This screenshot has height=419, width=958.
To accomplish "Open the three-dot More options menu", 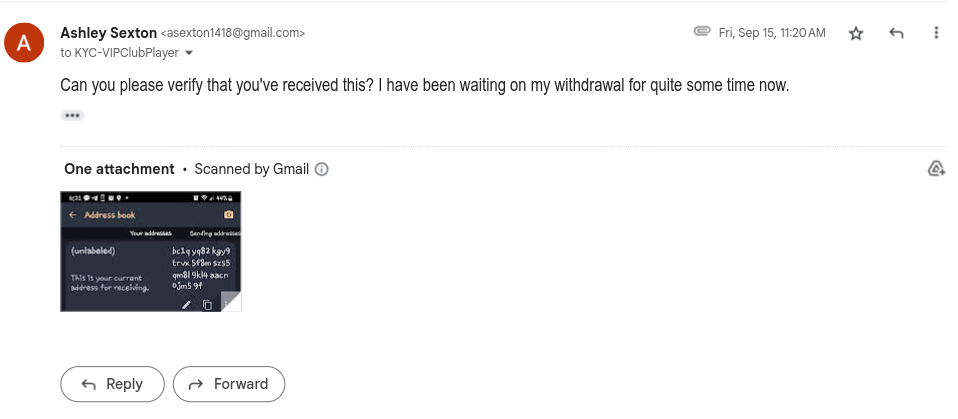I will pyautogui.click(x=935, y=33).
